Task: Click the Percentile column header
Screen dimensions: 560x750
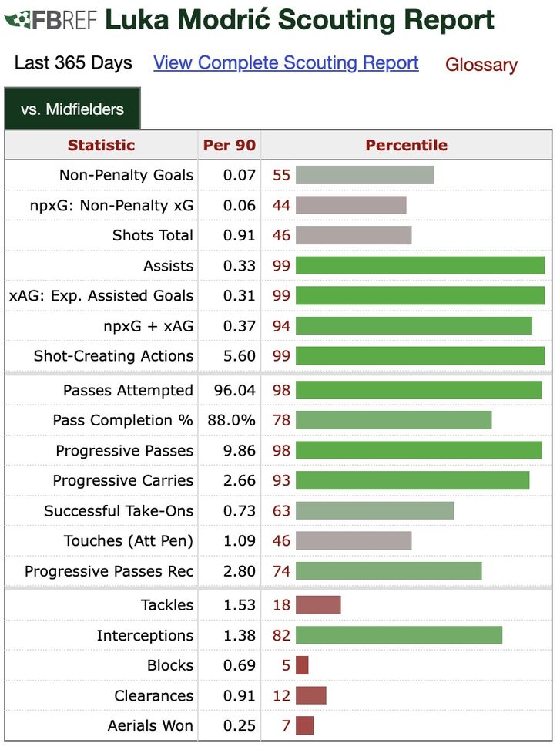Action: click(406, 145)
